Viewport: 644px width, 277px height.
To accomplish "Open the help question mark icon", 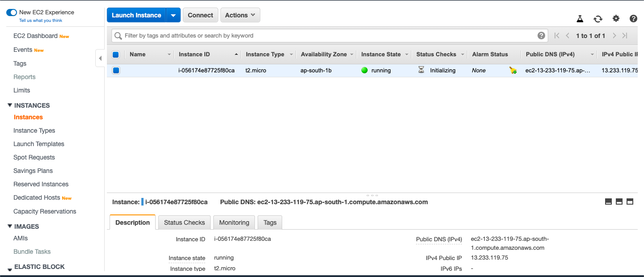I will pyautogui.click(x=633, y=18).
